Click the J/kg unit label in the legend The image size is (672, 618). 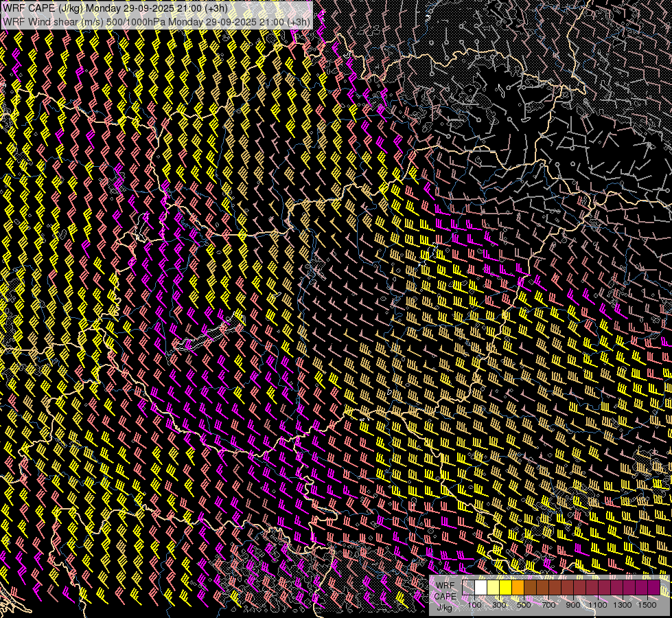pyautogui.click(x=445, y=607)
